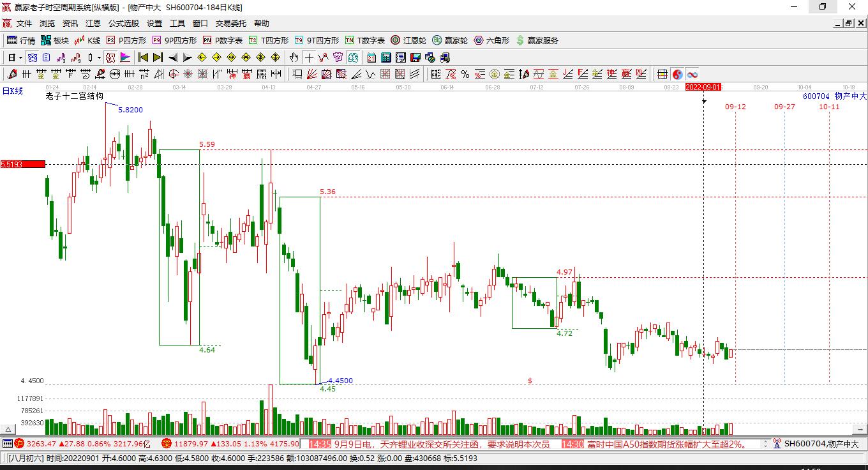Select the percent % tool
Screen dimensions: 868x470
(x=465, y=74)
